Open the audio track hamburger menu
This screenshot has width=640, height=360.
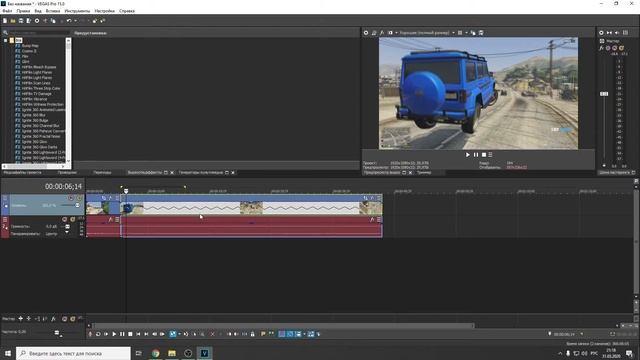5,220
